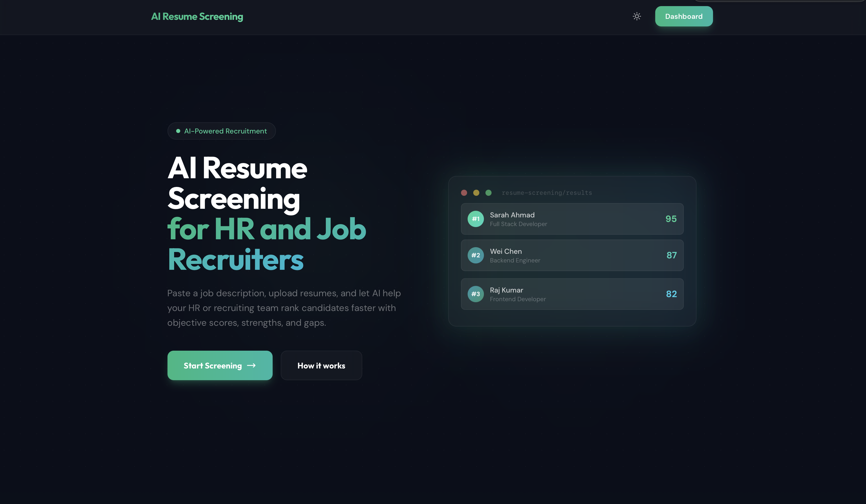This screenshot has width=866, height=504.
Task: Click the AI Resume Screening logo
Action: [197, 16]
